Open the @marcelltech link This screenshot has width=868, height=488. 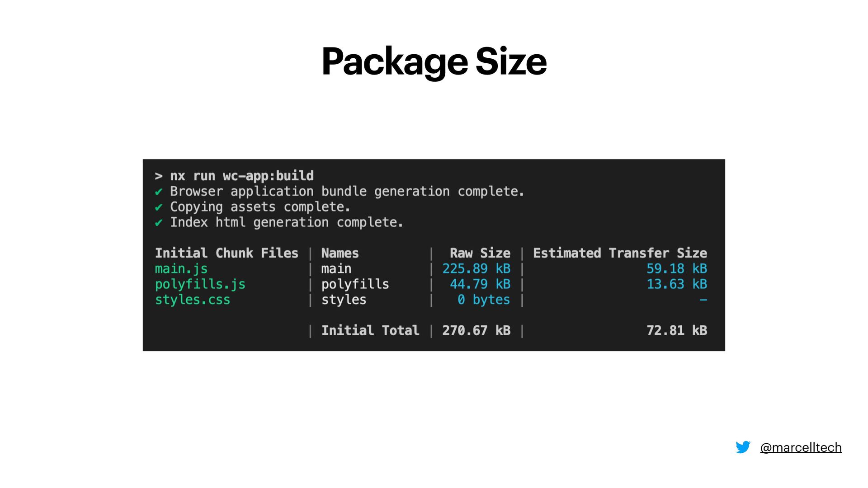point(801,447)
